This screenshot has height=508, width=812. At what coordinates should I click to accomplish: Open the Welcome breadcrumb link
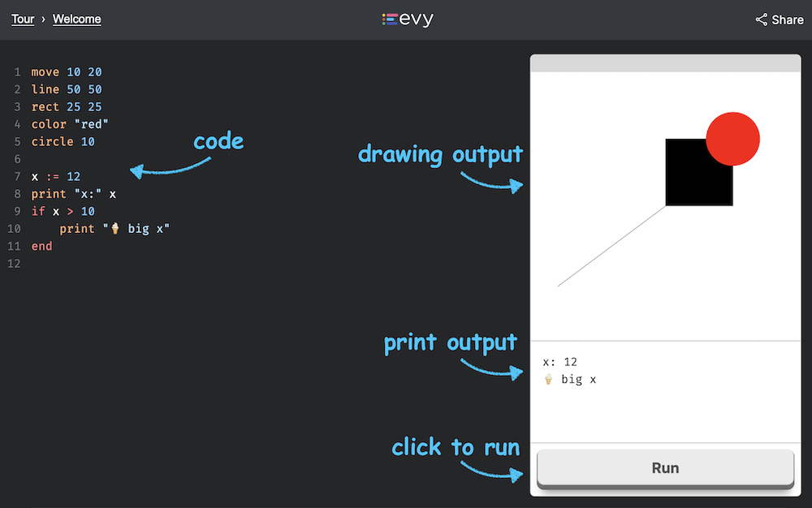tap(76, 19)
